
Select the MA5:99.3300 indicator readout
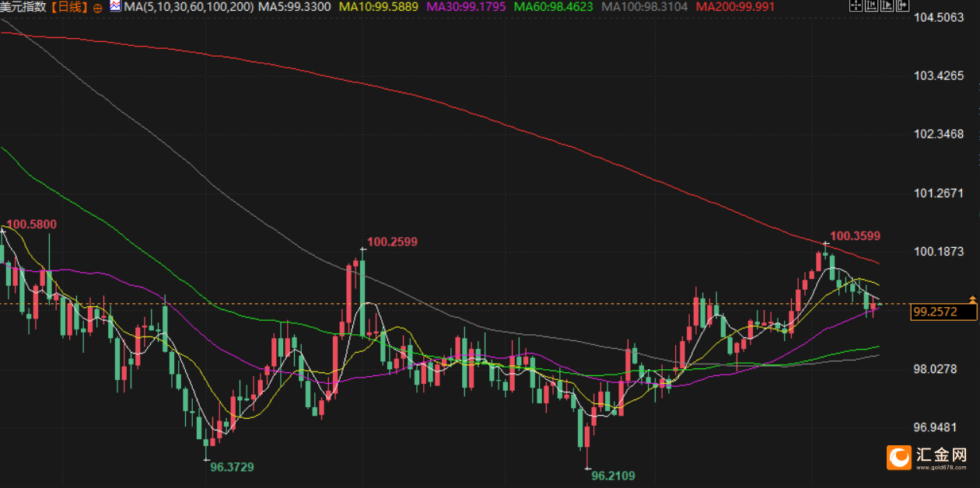[295, 7]
